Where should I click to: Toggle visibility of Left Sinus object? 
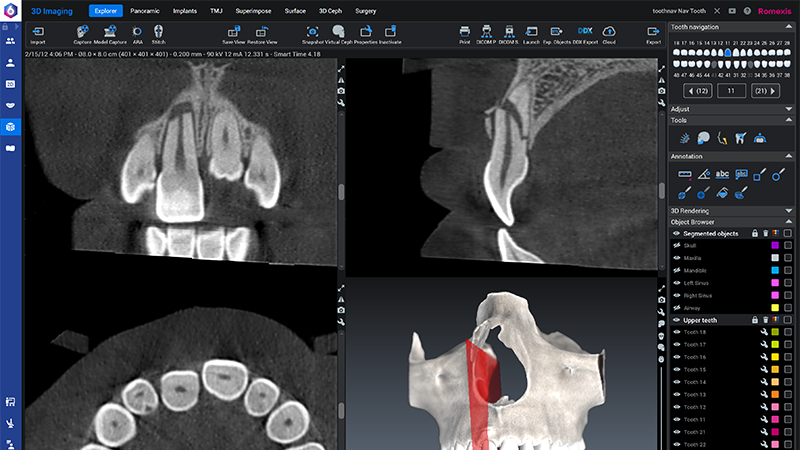pyautogui.click(x=677, y=283)
